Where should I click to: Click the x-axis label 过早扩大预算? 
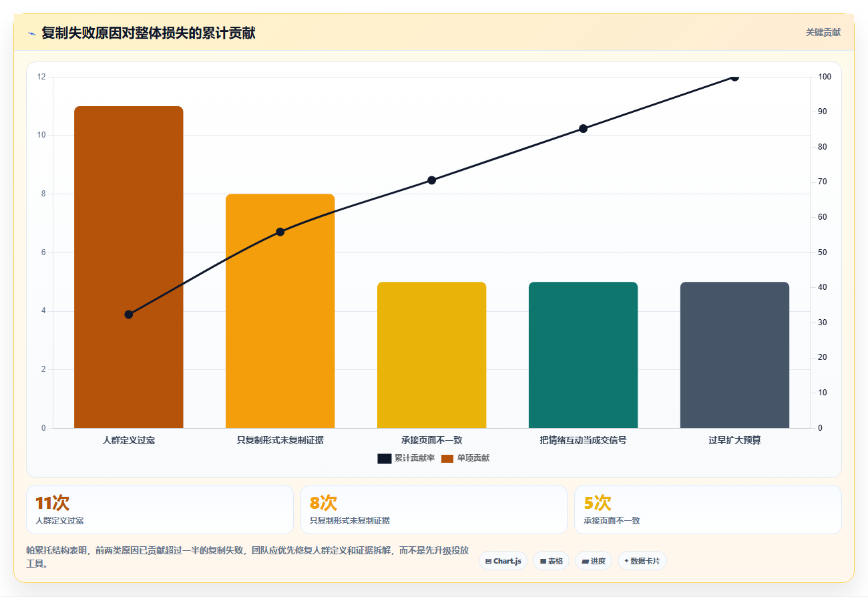click(735, 441)
